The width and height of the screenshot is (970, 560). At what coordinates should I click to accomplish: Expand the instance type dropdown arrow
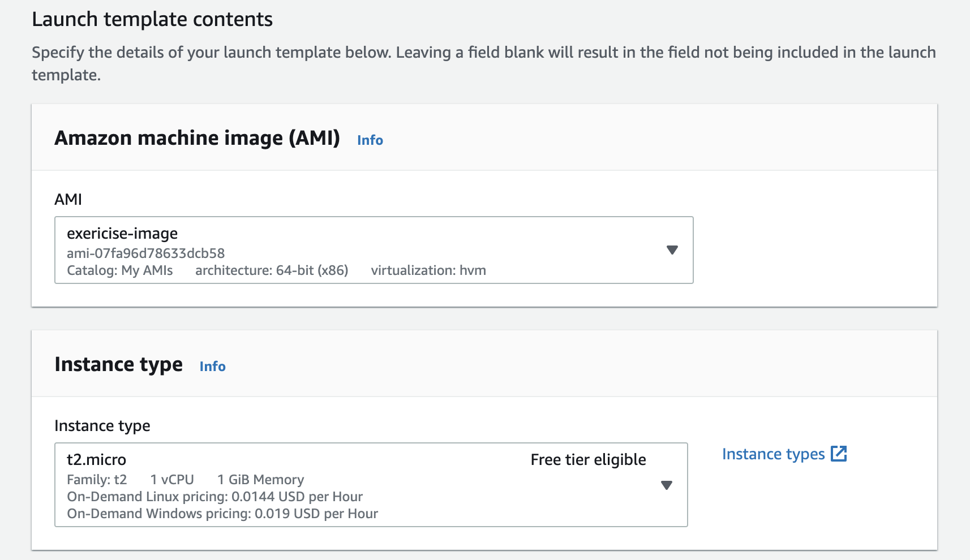coord(667,485)
